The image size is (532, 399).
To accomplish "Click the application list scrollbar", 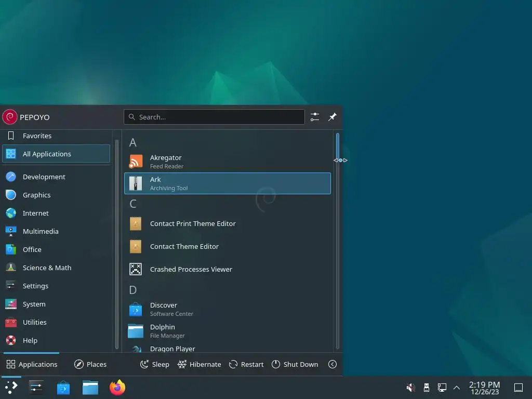I will pyautogui.click(x=338, y=241).
